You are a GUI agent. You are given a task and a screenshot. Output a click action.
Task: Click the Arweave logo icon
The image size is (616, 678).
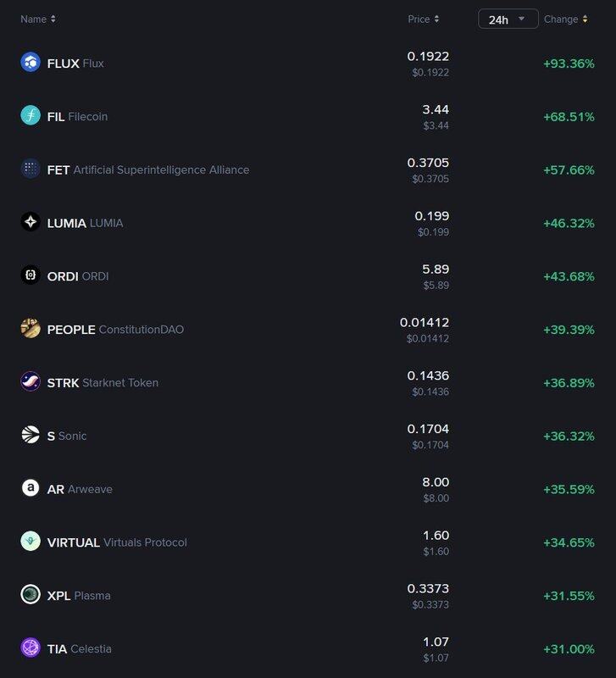click(x=31, y=489)
